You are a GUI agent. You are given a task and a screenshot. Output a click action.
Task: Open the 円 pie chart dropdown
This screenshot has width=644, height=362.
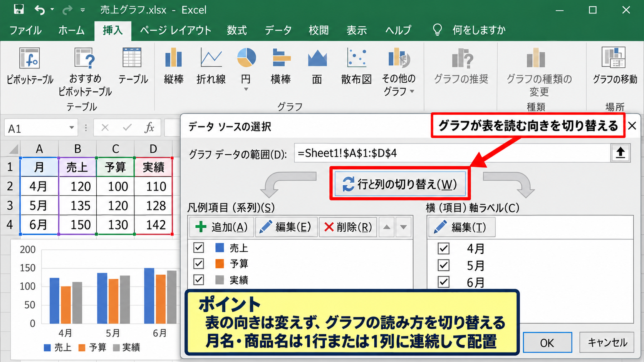[x=246, y=90]
